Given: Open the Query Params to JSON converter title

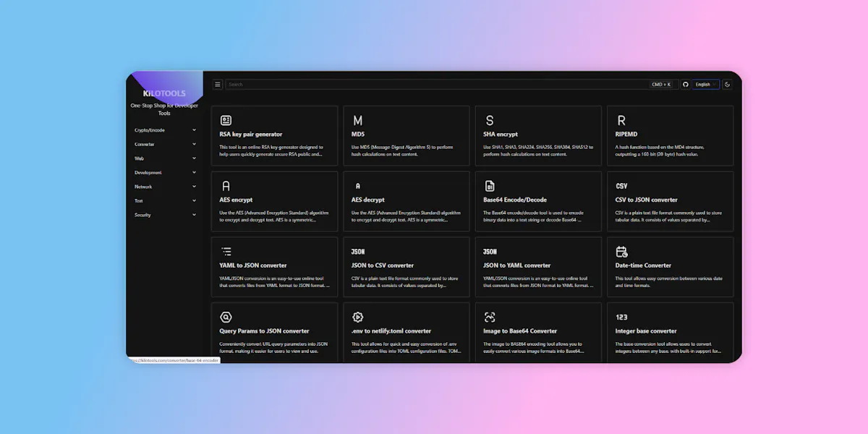Looking at the screenshot, I should point(264,331).
